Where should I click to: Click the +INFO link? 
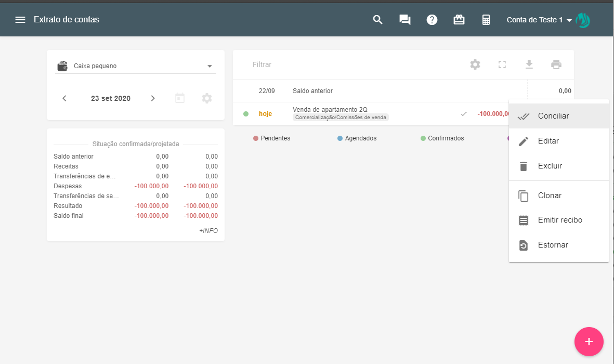coord(208,230)
